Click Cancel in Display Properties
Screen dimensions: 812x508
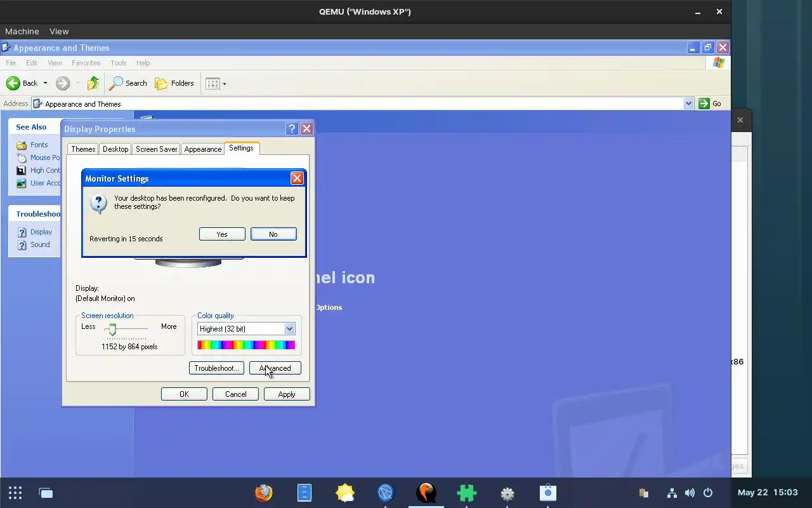point(235,394)
